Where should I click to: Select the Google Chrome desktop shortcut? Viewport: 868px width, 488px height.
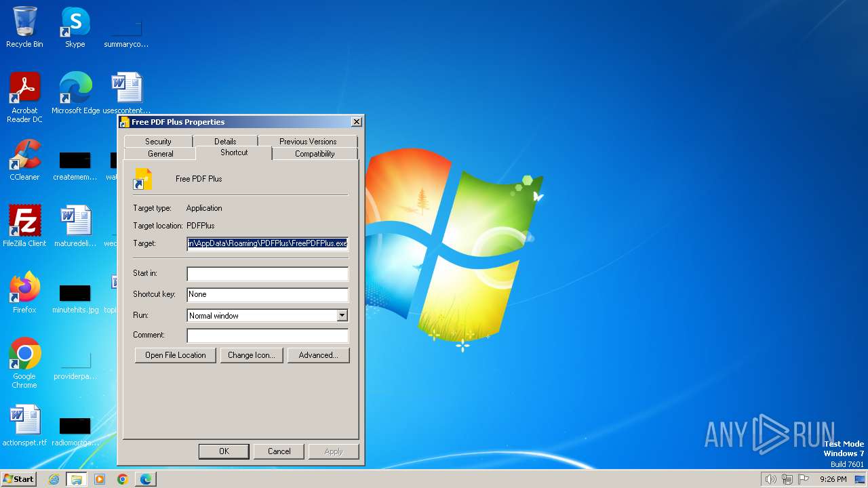[x=24, y=363]
